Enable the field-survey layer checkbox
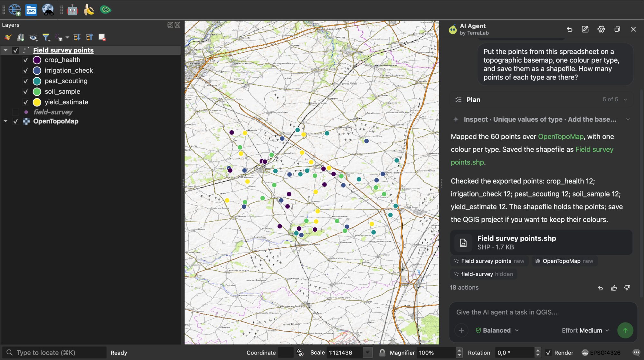Screen dimensions: 644x360 tap(15, 112)
